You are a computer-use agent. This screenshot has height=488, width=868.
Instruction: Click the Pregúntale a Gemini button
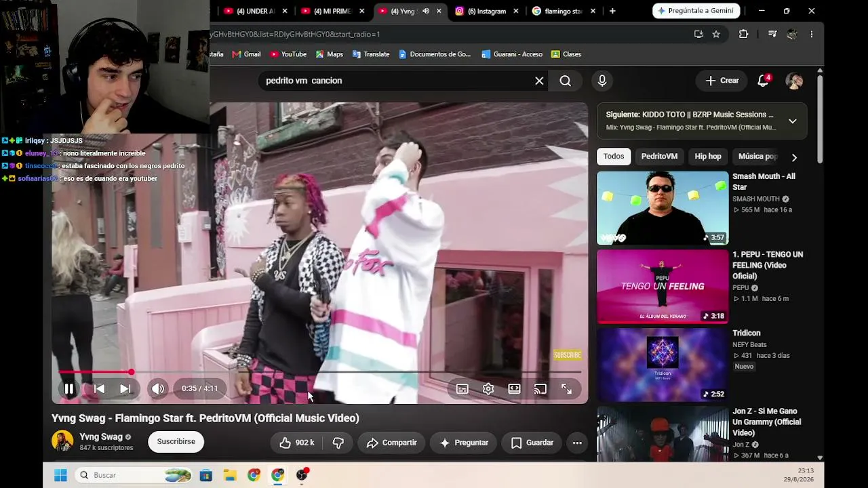pos(698,11)
